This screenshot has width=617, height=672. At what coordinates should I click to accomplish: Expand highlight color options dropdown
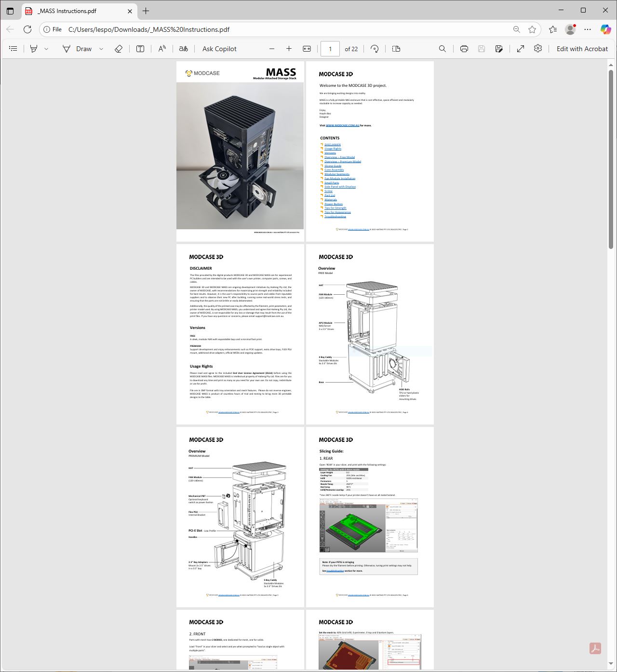click(46, 49)
